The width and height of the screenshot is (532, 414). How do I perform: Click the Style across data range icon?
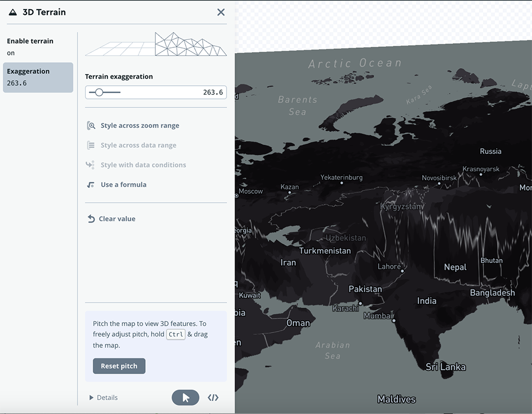click(x=91, y=145)
